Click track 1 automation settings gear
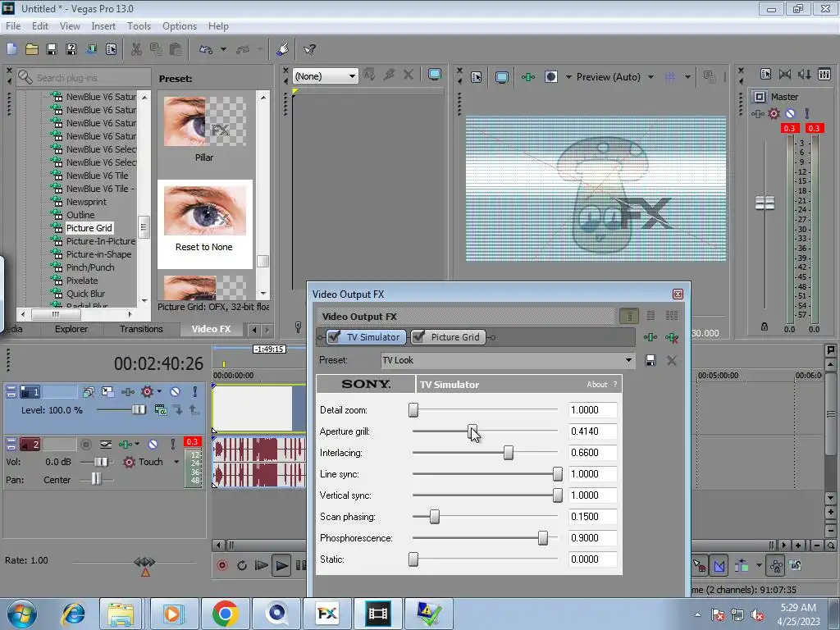This screenshot has width=840, height=630. tap(147, 391)
